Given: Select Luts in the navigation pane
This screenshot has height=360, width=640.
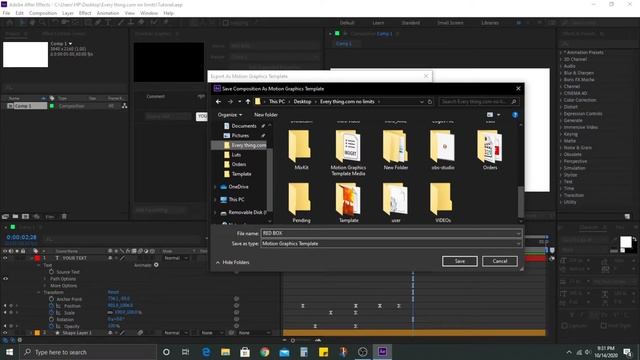Looking at the screenshot, I should click(236, 155).
